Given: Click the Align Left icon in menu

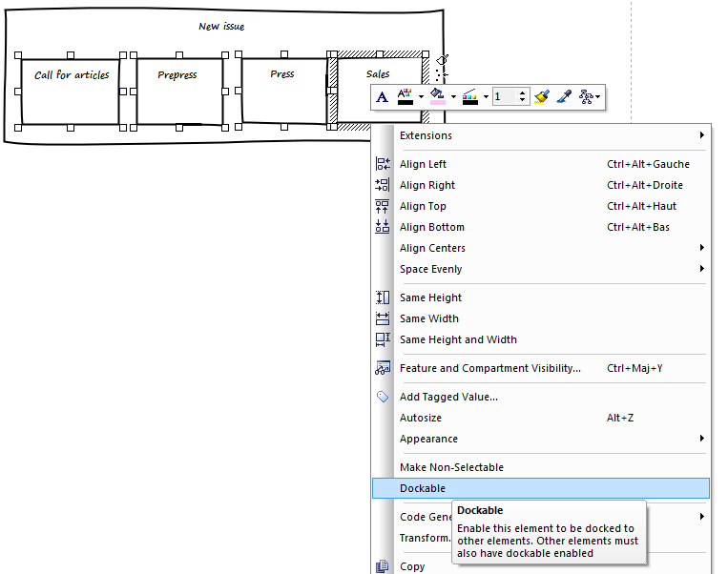Looking at the screenshot, I should [383, 164].
